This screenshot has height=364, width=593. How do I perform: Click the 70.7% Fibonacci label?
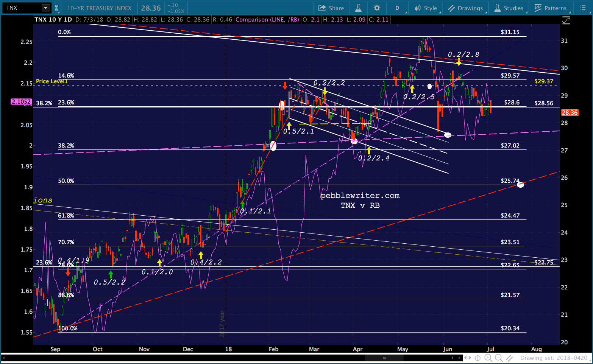(66, 242)
